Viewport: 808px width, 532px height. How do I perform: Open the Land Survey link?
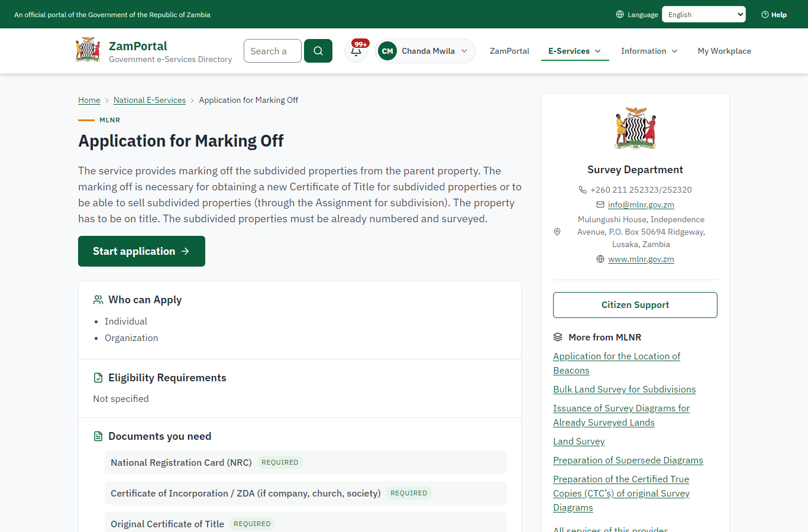[x=579, y=442]
